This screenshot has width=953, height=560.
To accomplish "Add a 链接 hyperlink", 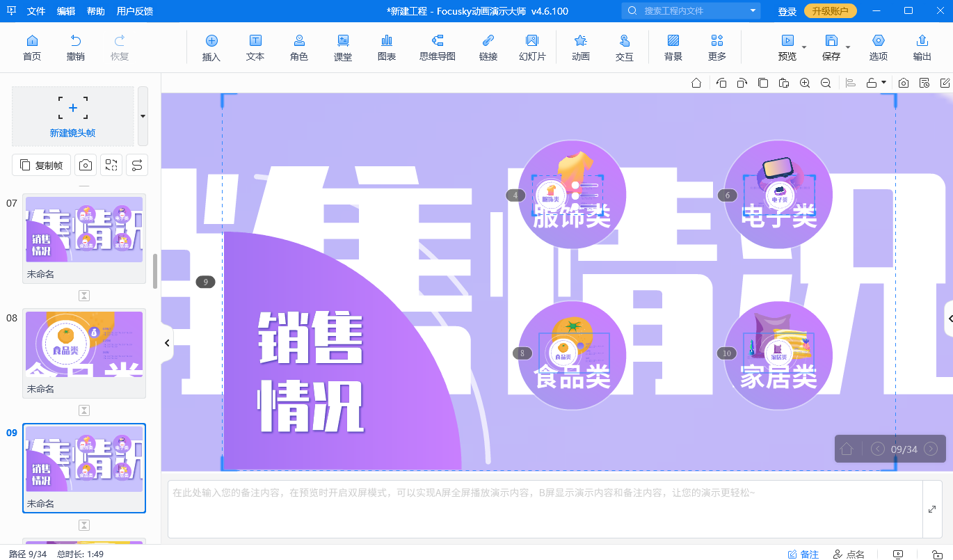I will click(488, 48).
